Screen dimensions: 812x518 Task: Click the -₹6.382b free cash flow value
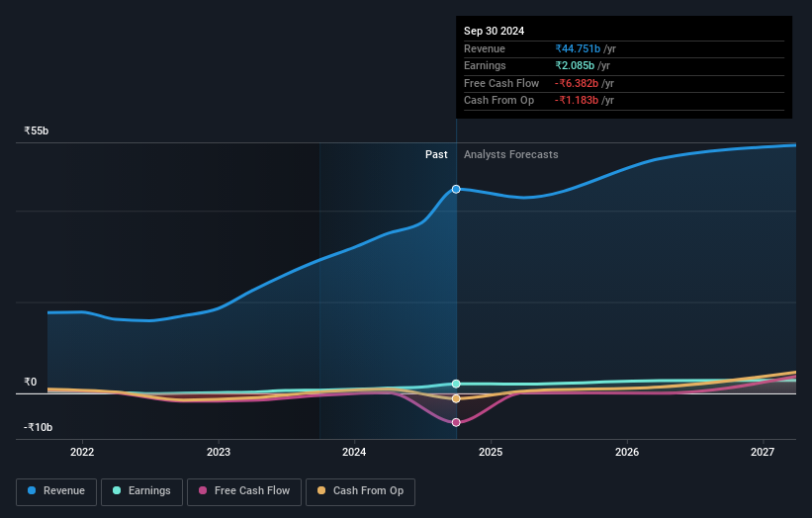[577, 83]
